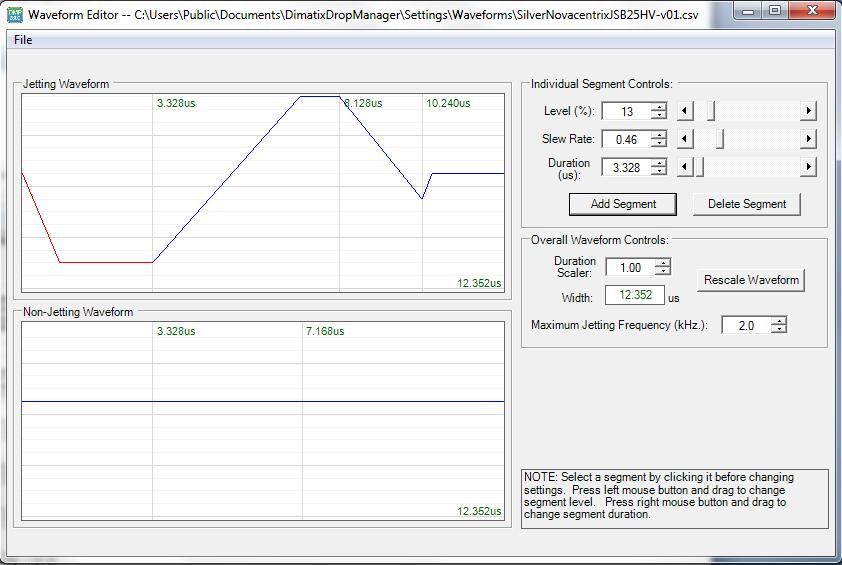Select the final jetting segment after 10.240us
This screenshot has height=565, width=842.
click(x=467, y=173)
